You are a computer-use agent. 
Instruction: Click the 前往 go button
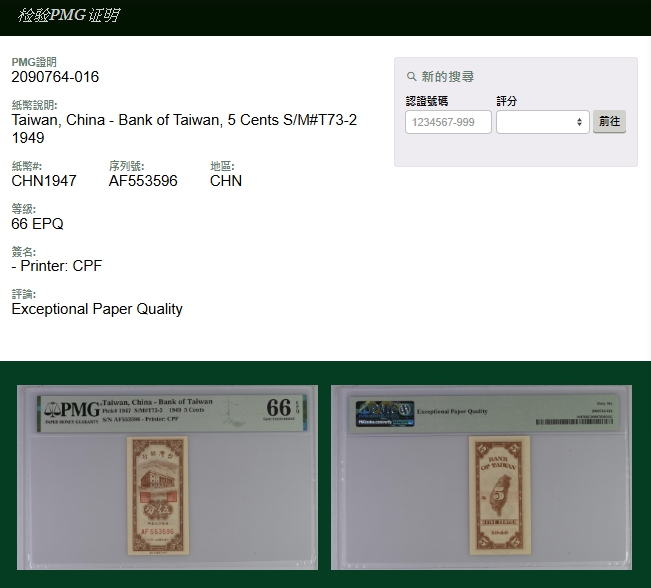tap(609, 122)
